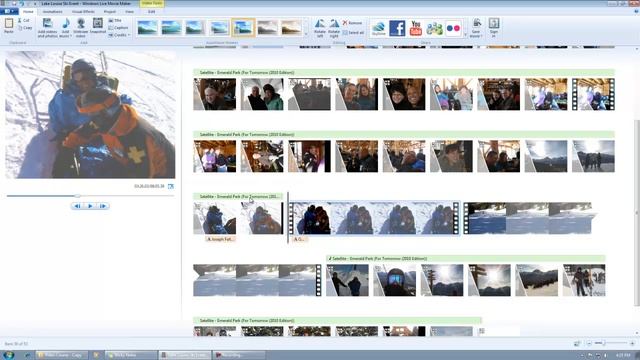Click the preview seek bar slider

coord(78,196)
